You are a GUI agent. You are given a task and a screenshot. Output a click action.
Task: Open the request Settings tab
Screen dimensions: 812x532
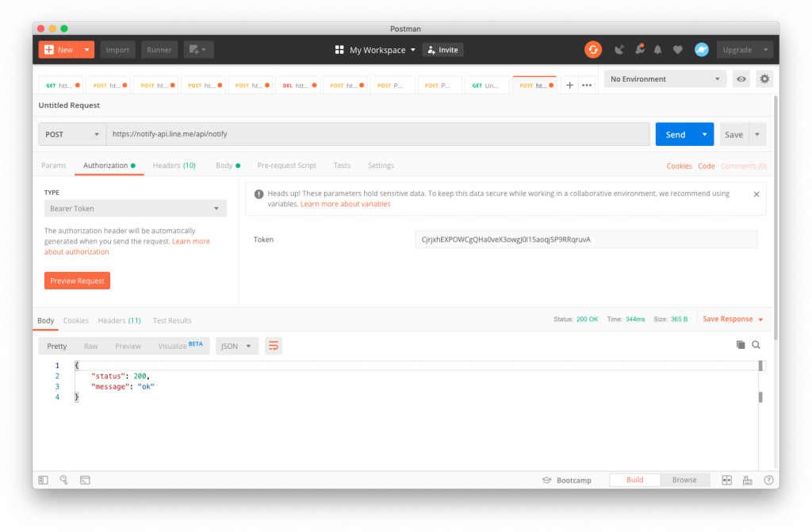point(381,165)
